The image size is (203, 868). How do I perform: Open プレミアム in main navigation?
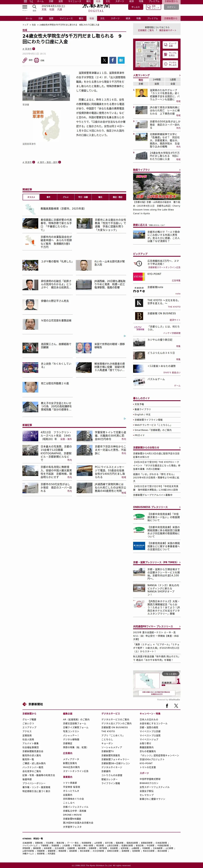tap(153, 19)
